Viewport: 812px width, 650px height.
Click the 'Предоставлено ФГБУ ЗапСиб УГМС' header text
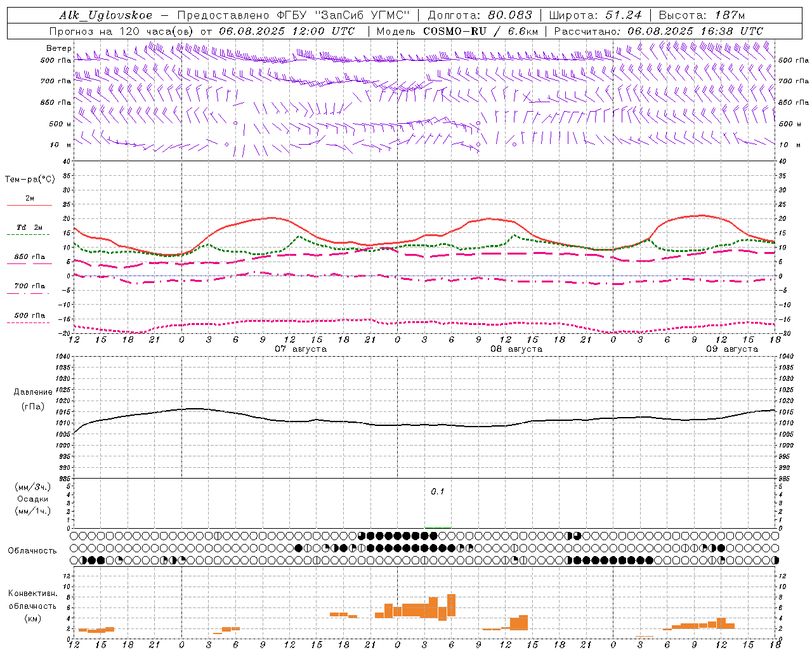pyautogui.click(x=294, y=15)
